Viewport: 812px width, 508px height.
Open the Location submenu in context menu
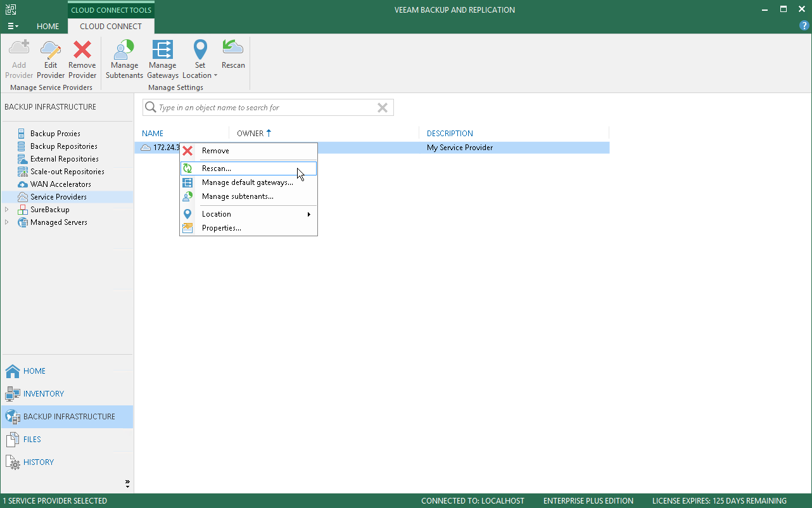click(248, 214)
